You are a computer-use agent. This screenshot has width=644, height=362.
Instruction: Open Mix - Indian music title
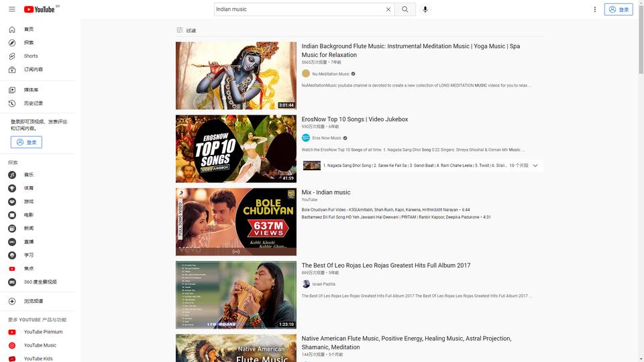pyautogui.click(x=326, y=192)
